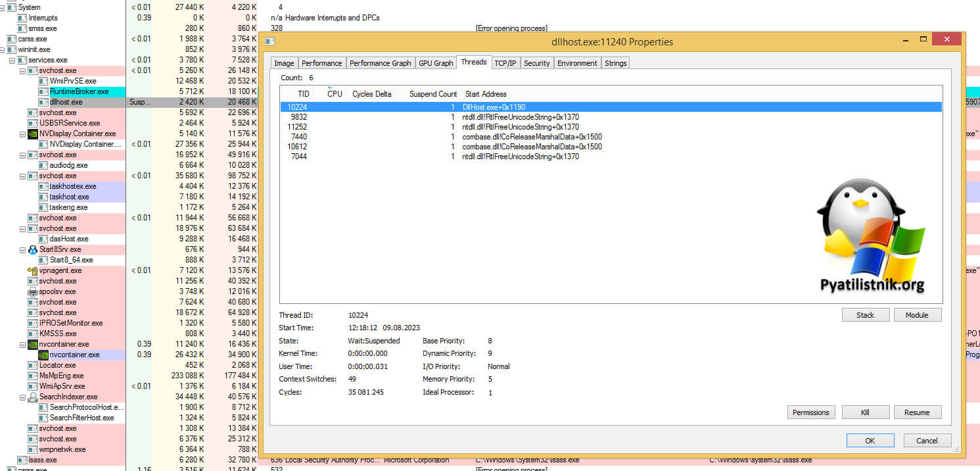Image resolution: width=980 pixels, height=471 pixels.
Task: Collapse the SearchIndexer.exe tree branch
Action: [23, 397]
